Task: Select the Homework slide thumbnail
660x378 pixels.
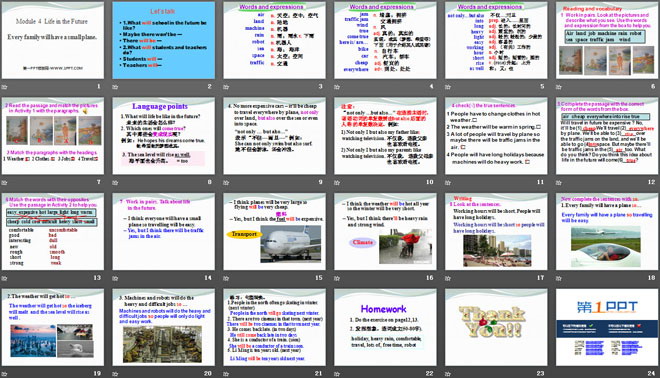Action: (x=385, y=327)
